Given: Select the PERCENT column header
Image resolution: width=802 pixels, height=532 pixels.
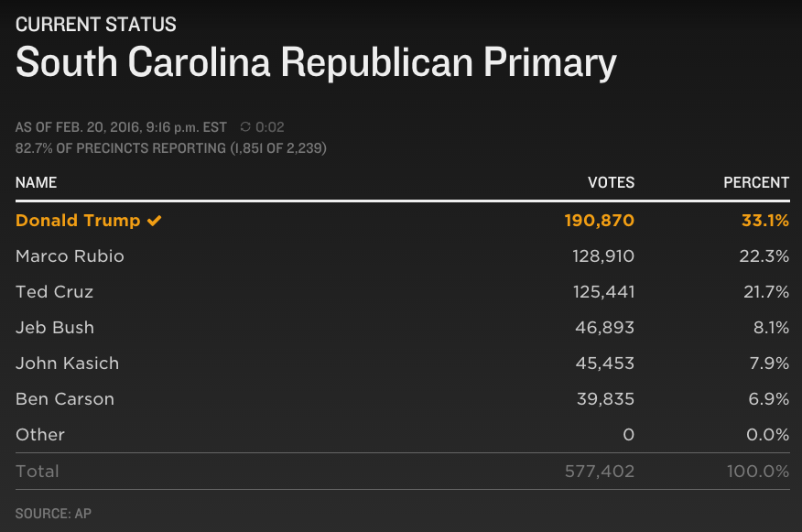Looking at the screenshot, I should pyautogui.click(x=756, y=182).
